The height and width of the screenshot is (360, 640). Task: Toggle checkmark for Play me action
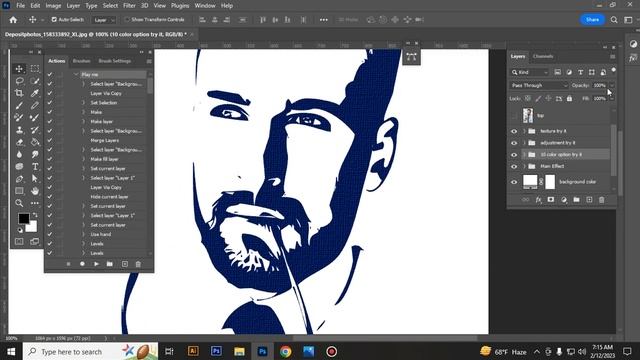coord(50,75)
